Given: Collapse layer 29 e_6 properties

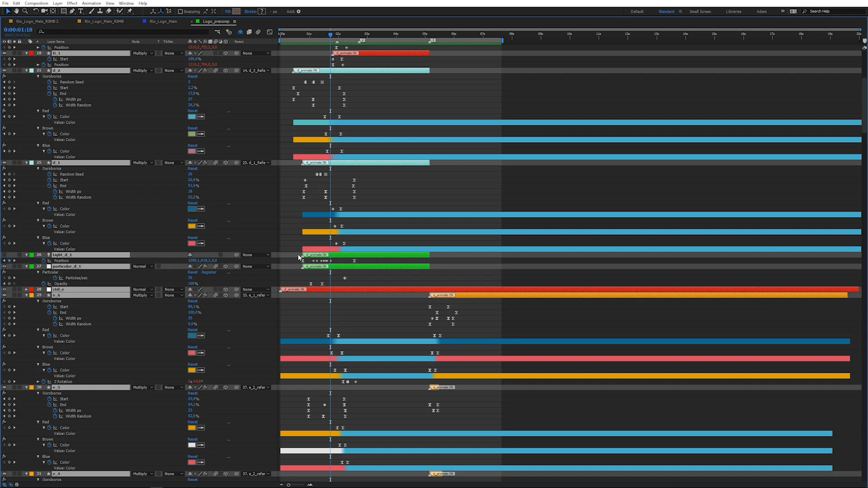Looking at the screenshot, I should pyautogui.click(x=26, y=296).
